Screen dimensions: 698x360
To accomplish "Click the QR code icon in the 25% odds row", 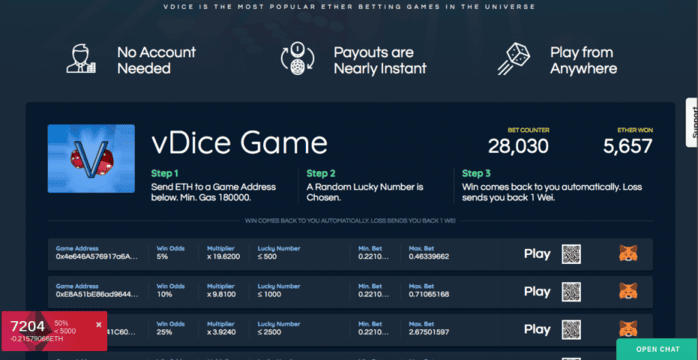I will pos(571,330).
